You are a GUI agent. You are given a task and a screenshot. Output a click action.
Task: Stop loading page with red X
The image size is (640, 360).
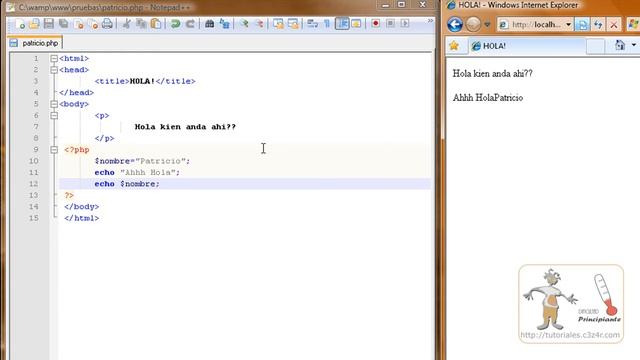click(613, 25)
